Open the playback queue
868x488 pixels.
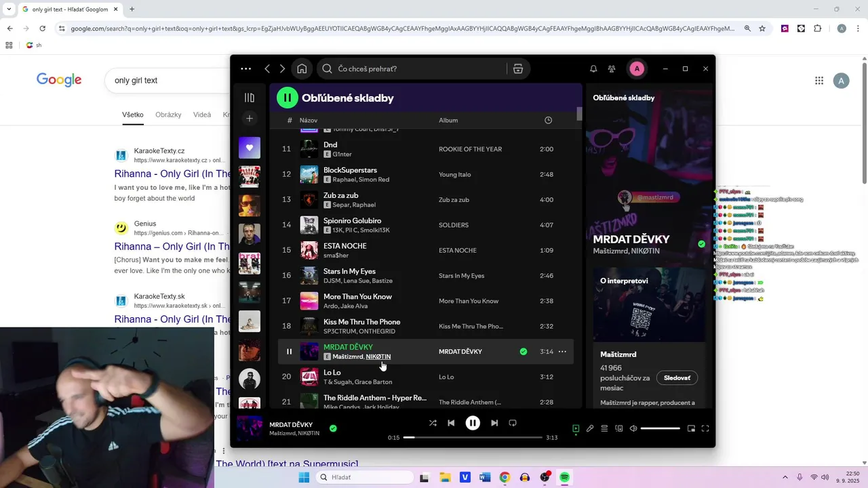click(604, 428)
